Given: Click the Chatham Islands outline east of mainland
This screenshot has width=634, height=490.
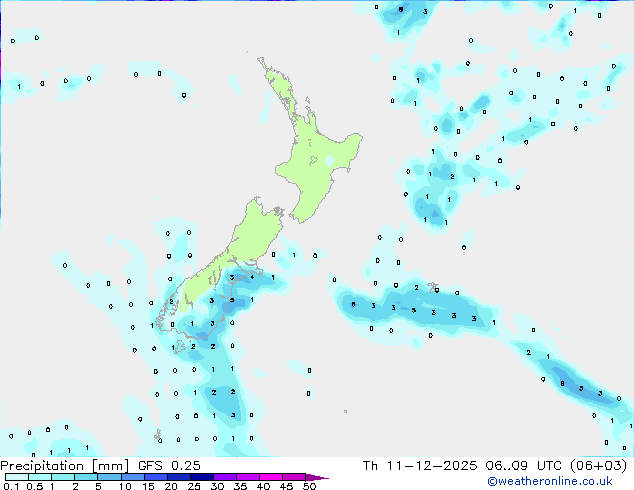Looking at the screenshot, I should coord(434,287).
